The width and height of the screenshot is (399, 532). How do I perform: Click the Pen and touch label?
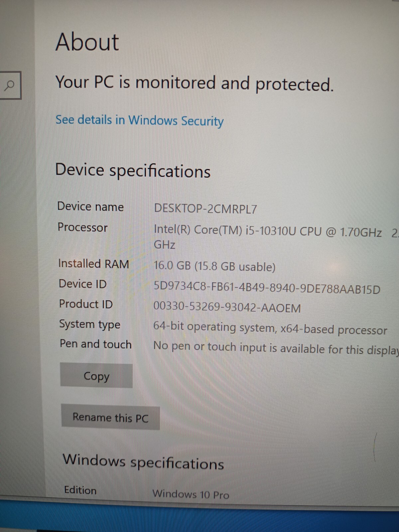coord(95,344)
